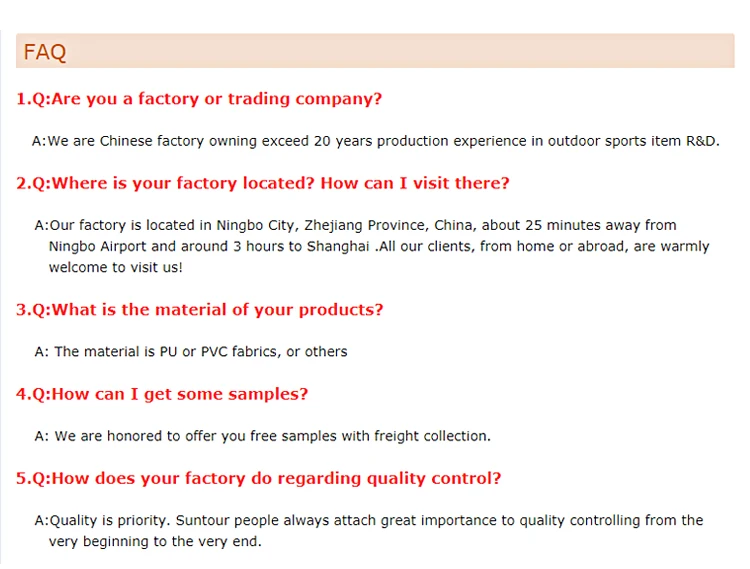Select the question regarding quality control

276,478
